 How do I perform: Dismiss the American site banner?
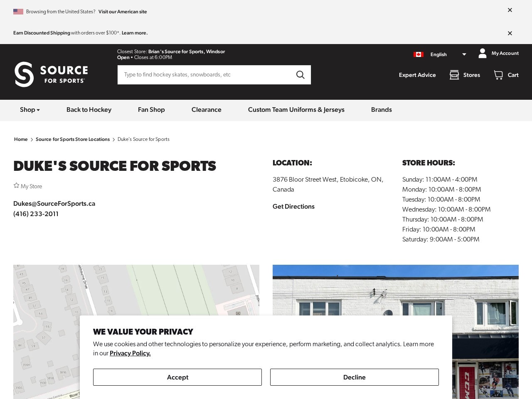tap(510, 10)
